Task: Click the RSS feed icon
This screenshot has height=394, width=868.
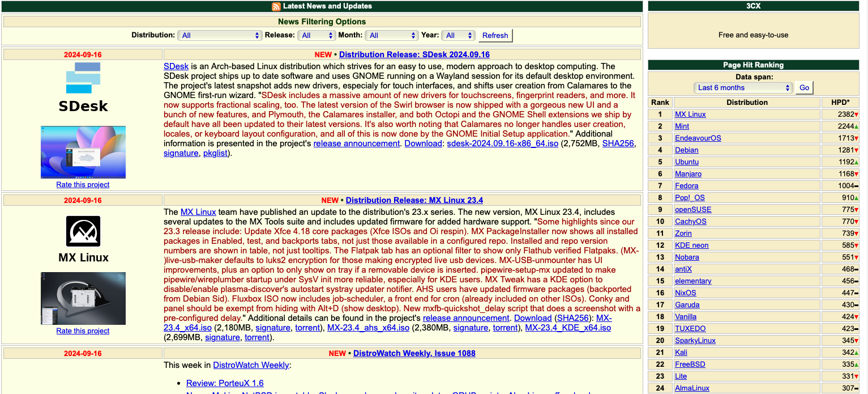Action: (276, 7)
